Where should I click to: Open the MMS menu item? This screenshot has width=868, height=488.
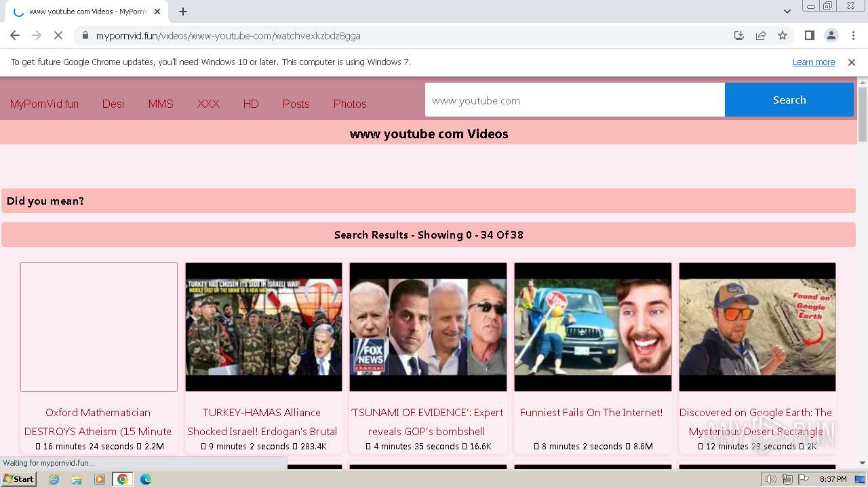click(x=161, y=104)
